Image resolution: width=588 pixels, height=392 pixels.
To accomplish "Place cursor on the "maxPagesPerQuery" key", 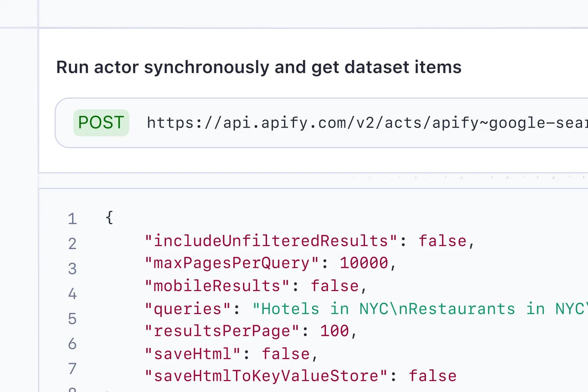I will tap(232, 263).
